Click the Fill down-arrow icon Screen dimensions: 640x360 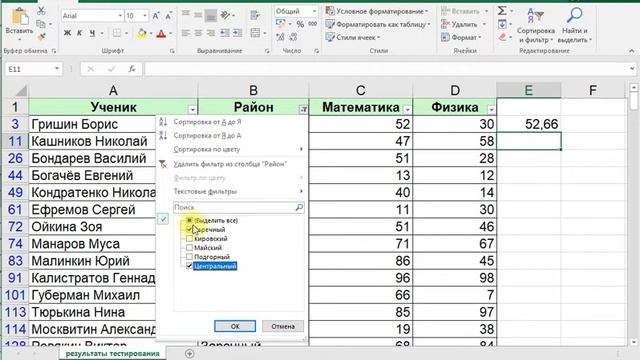502,24
